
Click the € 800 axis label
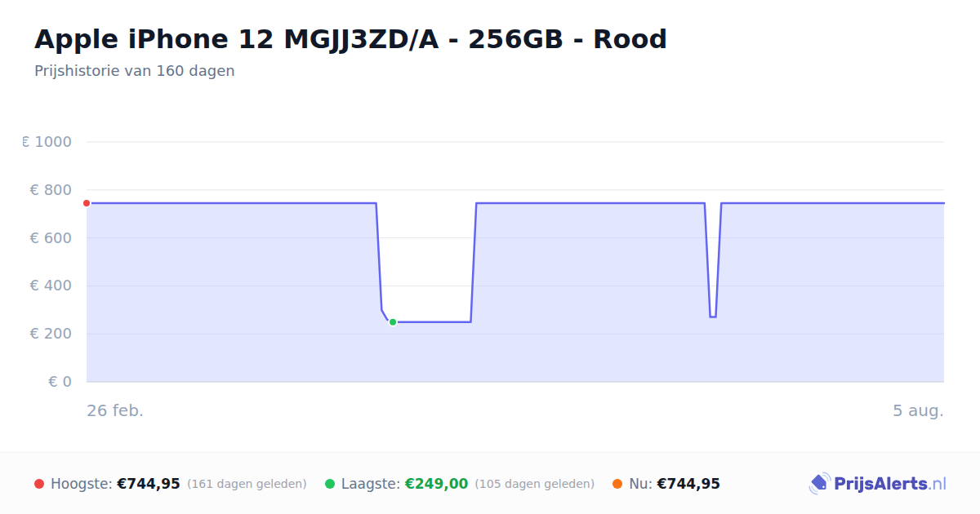click(51, 190)
